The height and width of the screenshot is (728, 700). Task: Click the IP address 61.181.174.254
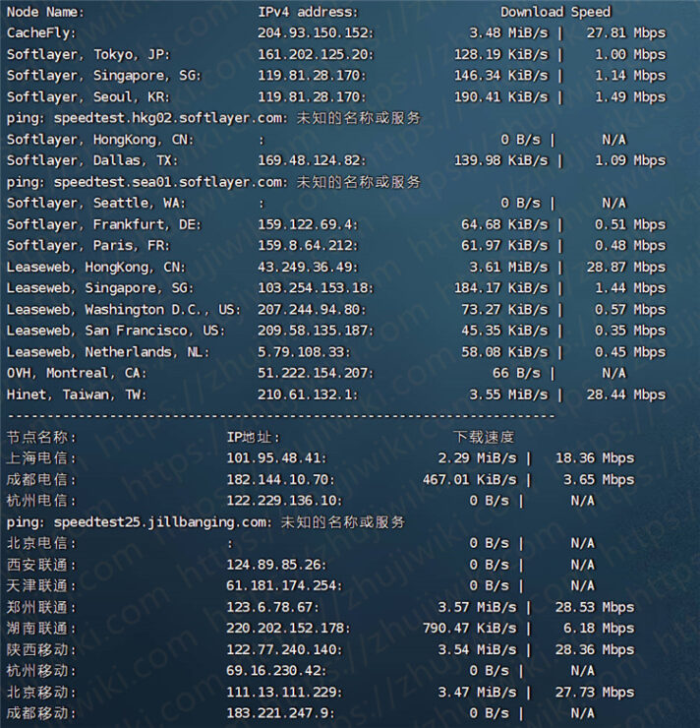[x=284, y=586]
